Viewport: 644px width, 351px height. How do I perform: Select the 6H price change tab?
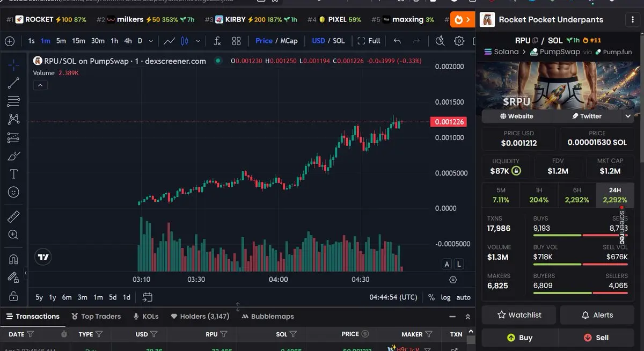(577, 195)
